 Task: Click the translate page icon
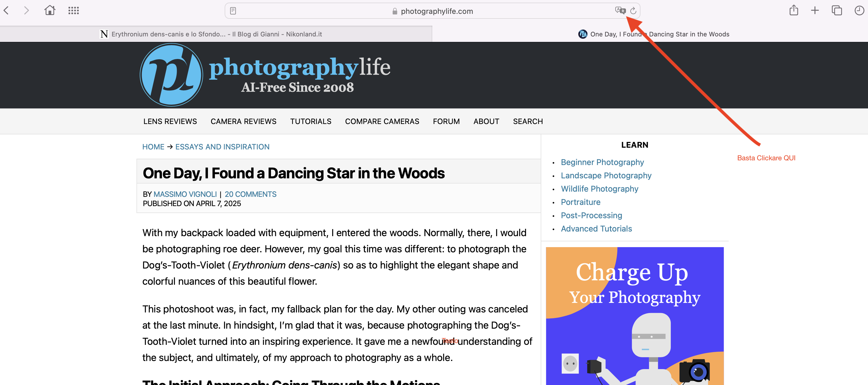click(x=620, y=10)
